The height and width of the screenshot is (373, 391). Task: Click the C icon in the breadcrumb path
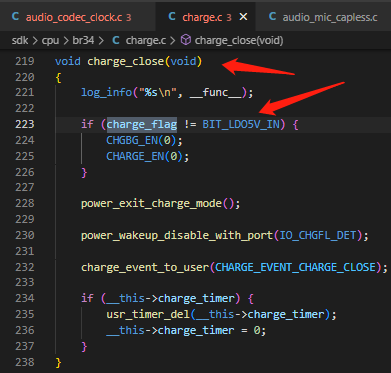(x=116, y=40)
